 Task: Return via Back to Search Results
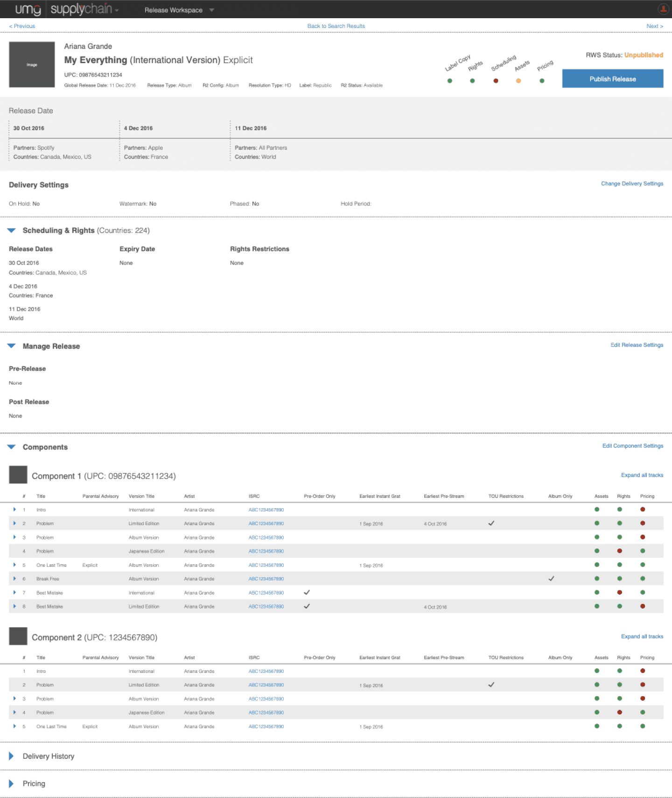tap(336, 26)
